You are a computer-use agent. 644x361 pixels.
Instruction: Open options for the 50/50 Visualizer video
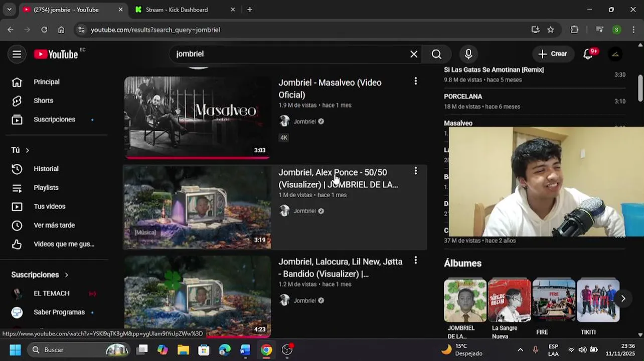point(415,171)
